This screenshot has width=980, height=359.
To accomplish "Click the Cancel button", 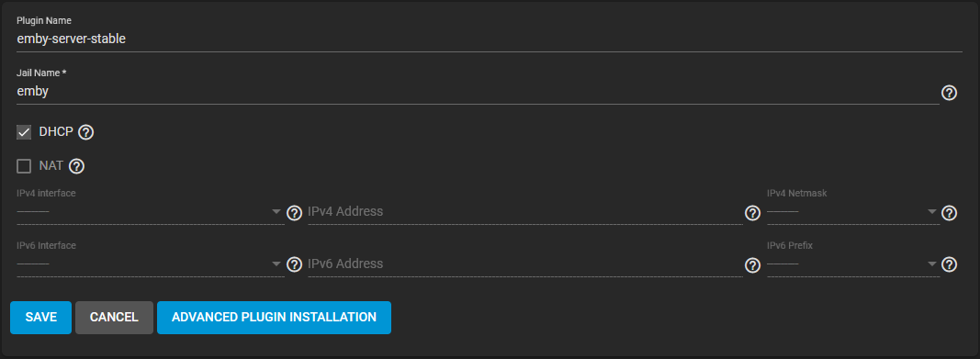I will point(115,318).
